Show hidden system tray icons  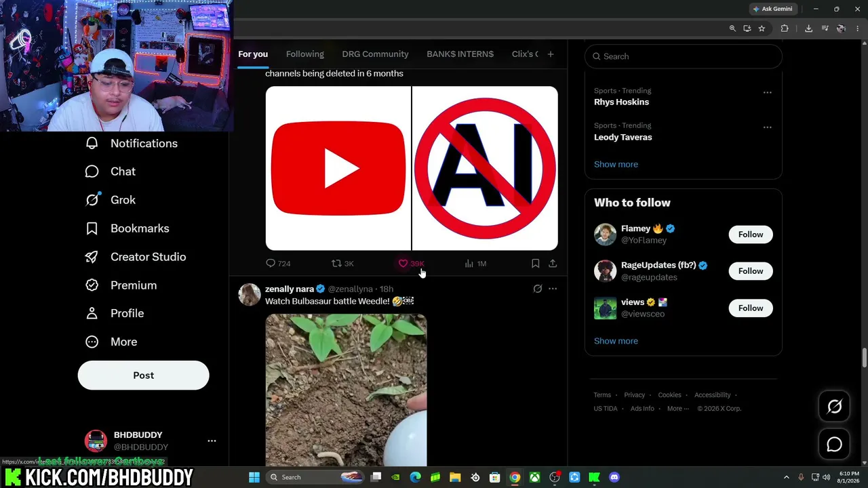[787, 477]
